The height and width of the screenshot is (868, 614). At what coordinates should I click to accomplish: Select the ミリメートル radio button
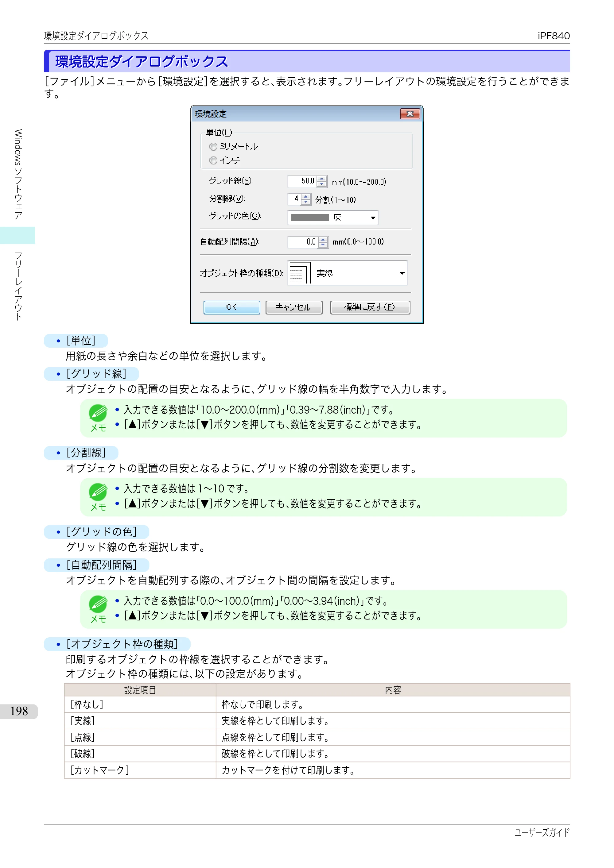pyautogui.click(x=213, y=147)
